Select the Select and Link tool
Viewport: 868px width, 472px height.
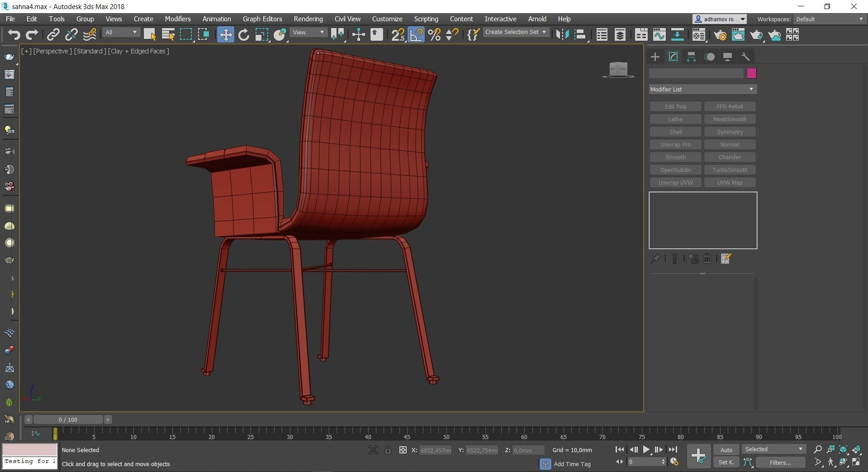53,35
